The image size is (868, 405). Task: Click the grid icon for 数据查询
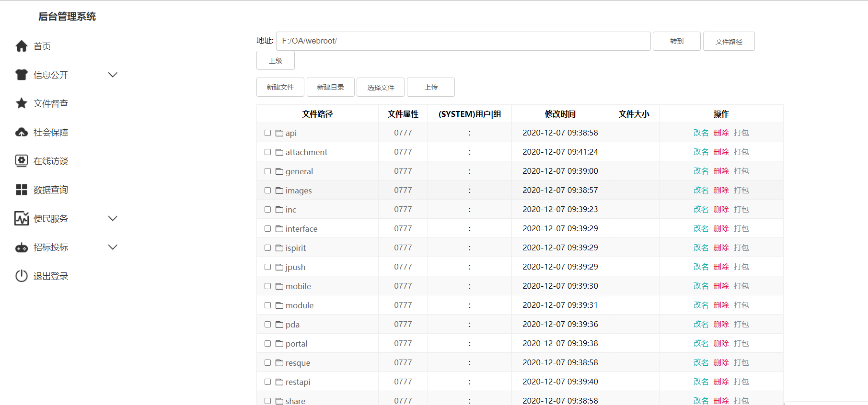coord(22,190)
